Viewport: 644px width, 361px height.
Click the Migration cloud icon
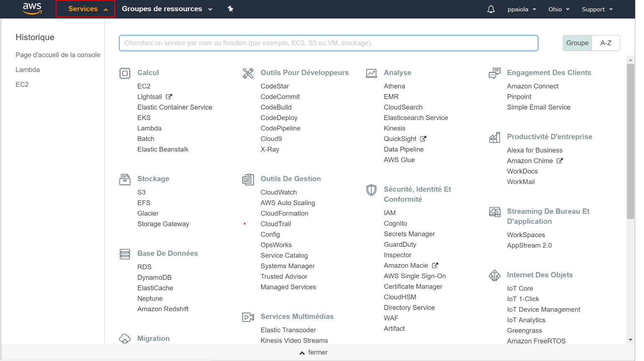(125, 339)
